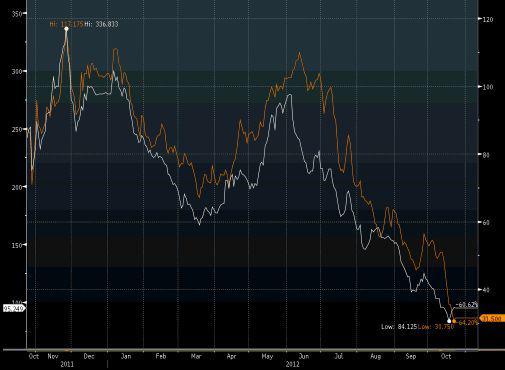Select the orange 'Hi:' peak label
The height and width of the screenshot is (370, 505).
(66, 24)
